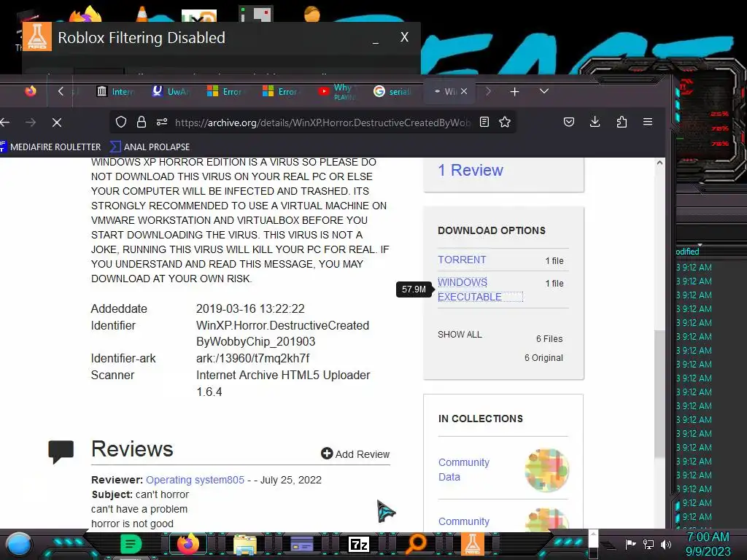
Task: Download via the TORRENT option
Action: coord(462,260)
